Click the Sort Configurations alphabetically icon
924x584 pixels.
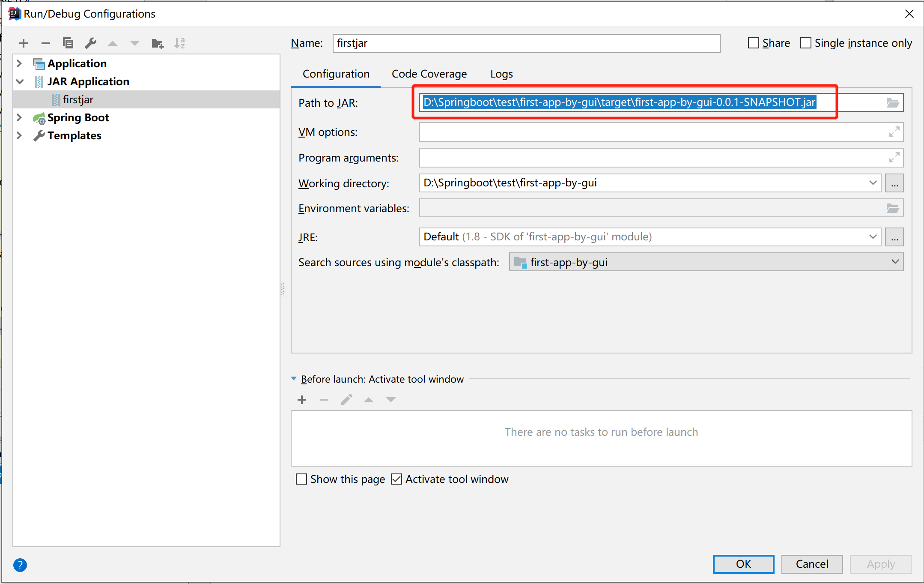click(x=179, y=43)
